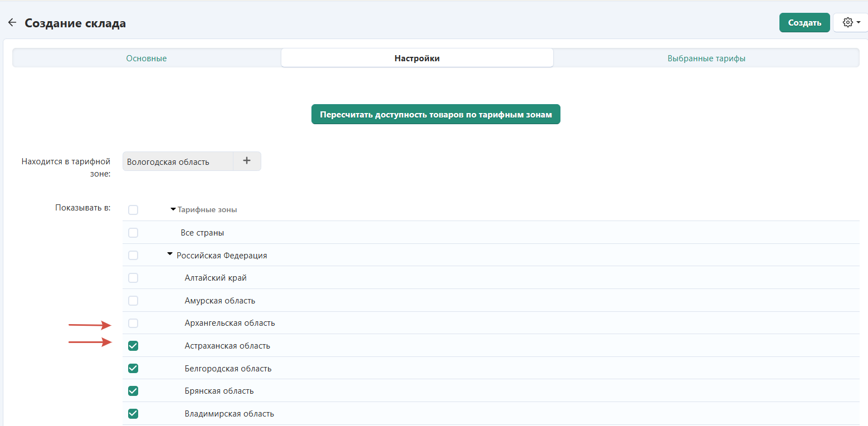Switch to the Основные tab

[147, 58]
